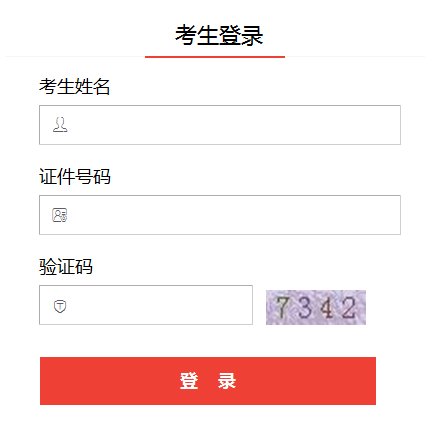Click the digit 4 in captcha image
The image size is (436, 429).
click(326, 307)
